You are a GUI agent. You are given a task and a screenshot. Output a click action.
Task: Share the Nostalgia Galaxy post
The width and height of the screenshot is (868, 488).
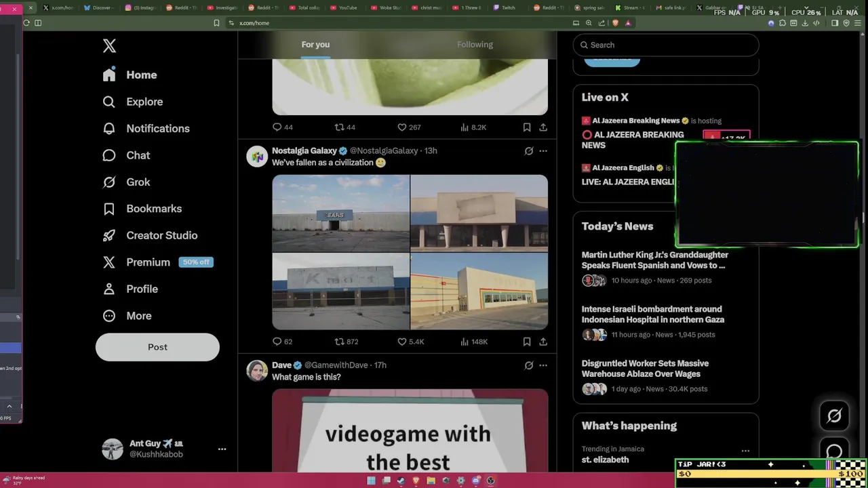point(543,342)
